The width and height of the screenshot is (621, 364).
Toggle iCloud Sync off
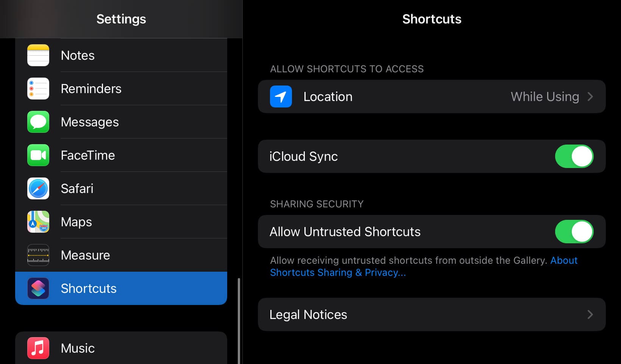[574, 156]
